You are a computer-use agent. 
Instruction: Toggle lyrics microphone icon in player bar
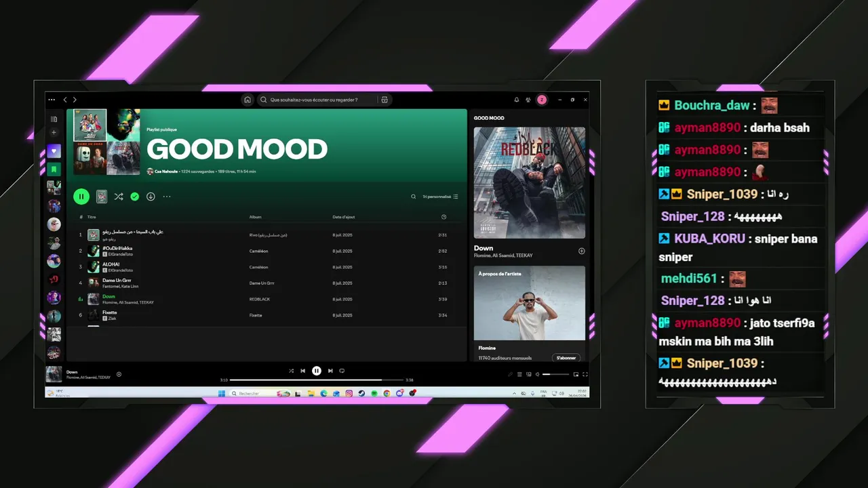tap(511, 374)
